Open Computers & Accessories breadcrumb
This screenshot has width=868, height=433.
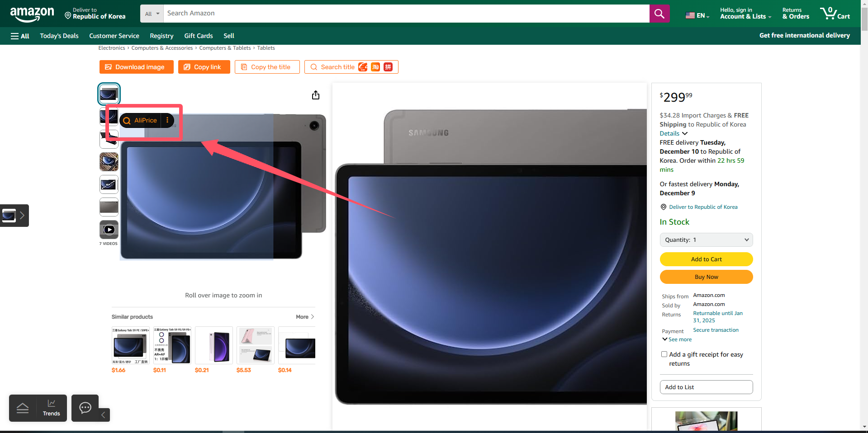[x=162, y=48]
